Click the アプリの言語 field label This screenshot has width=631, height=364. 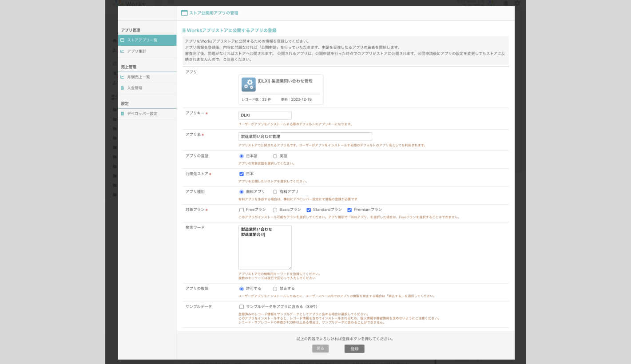coord(197,156)
